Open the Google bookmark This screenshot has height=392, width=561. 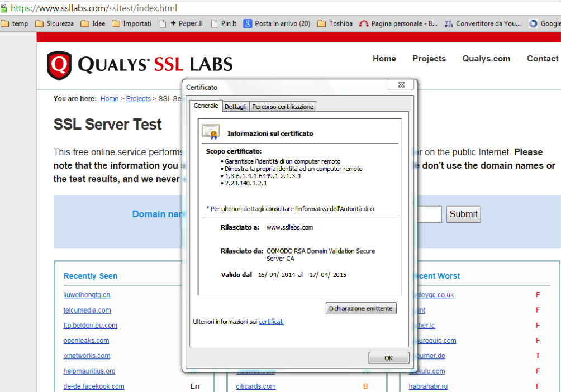[545, 23]
